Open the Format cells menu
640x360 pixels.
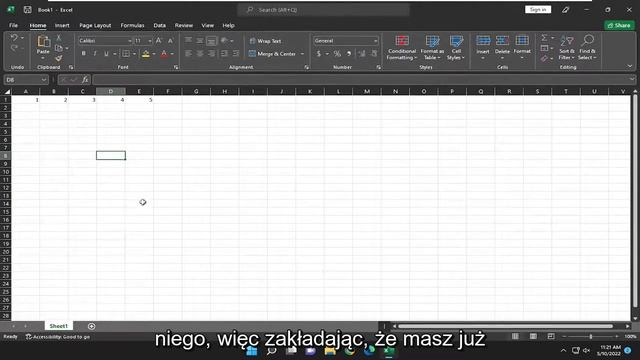[x=522, y=47]
